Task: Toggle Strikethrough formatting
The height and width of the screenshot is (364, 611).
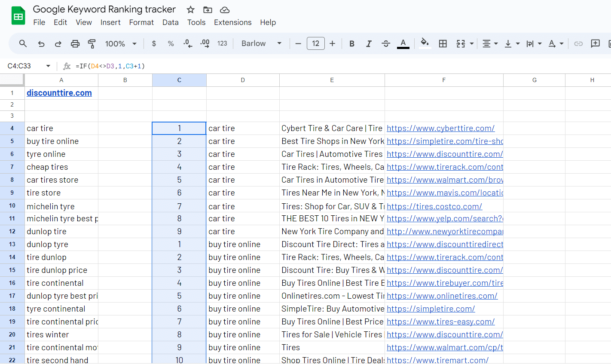Action: [x=386, y=43]
